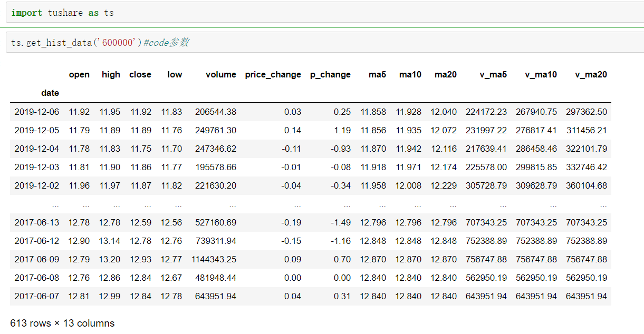The image size is (644, 334).
Task: Select the 2017-06-07 row date
Action: (x=36, y=296)
